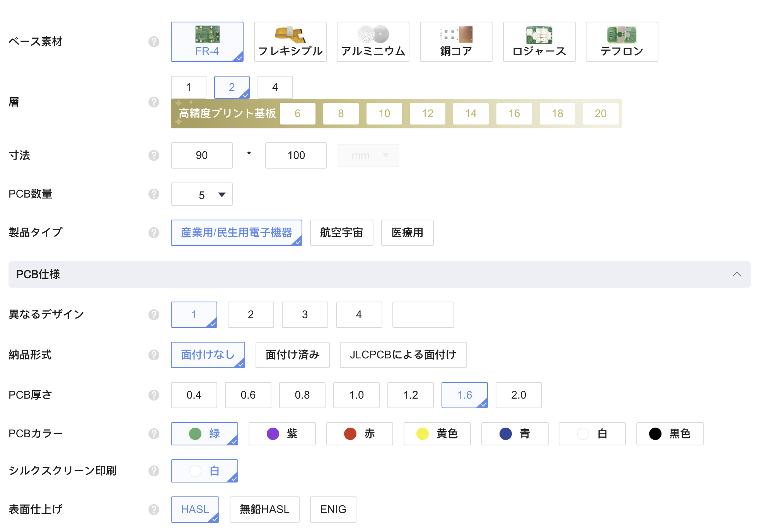
Task: Select 無鉛HASL surface finish
Action: (x=265, y=510)
